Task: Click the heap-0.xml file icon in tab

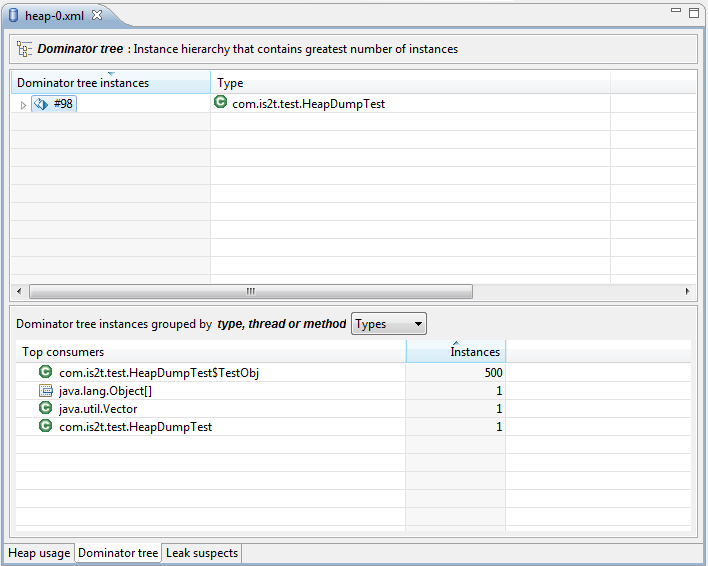Action: coord(14,16)
